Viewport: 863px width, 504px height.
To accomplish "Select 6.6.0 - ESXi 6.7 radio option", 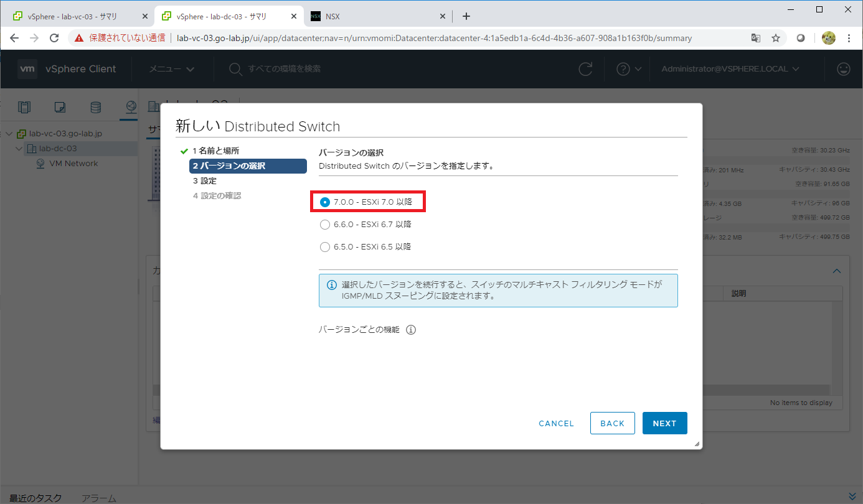I will (324, 225).
